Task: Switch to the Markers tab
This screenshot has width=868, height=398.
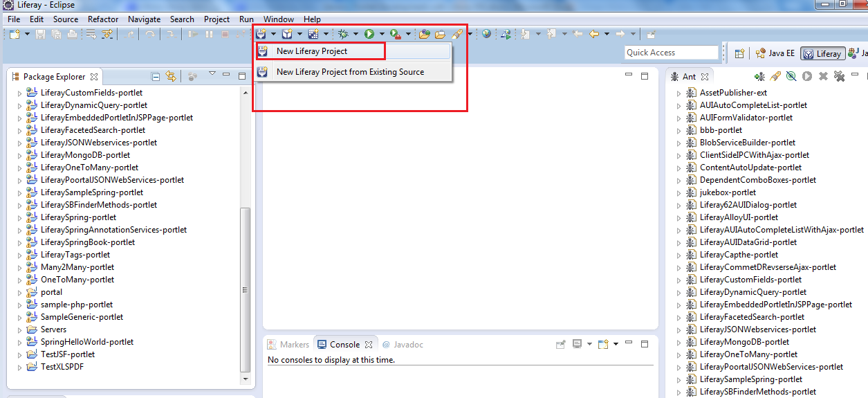Action: pyautogui.click(x=288, y=345)
